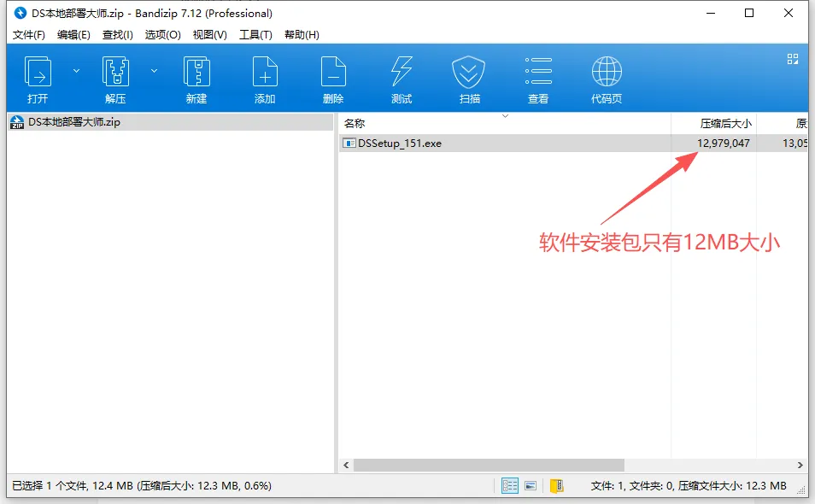
Task: Click the exe file icon beside DSSetup_151.exe
Action: [349, 143]
